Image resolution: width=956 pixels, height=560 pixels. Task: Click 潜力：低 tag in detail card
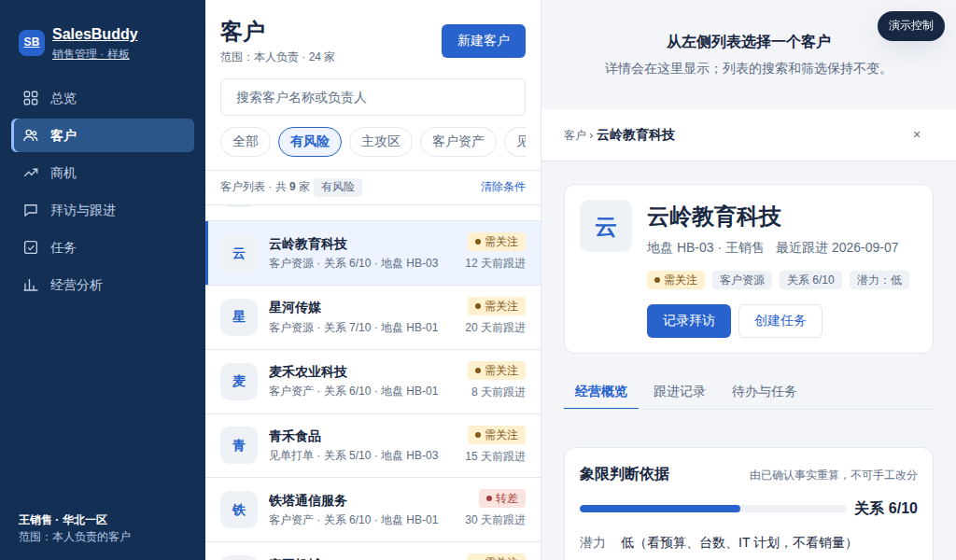click(x=879, y=280)
